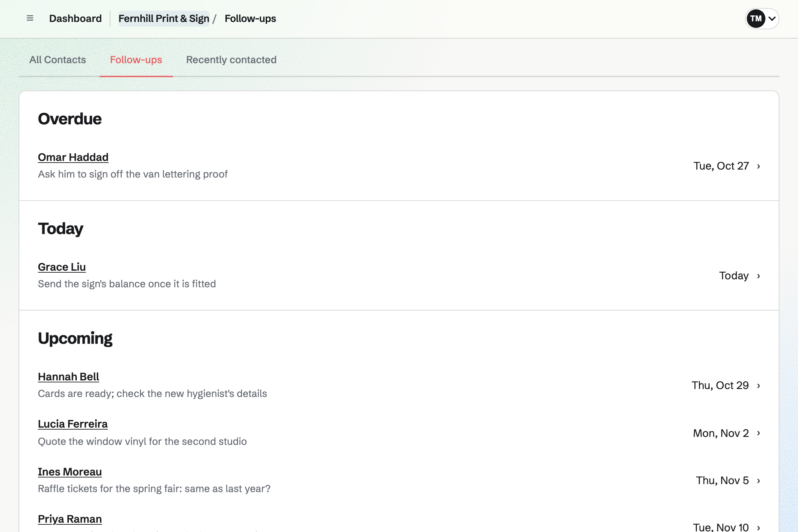Viewport: 798px width, 532px height.
Task: Open Fernhill Print & Sign breadcrumb
Action: point(164,19)
